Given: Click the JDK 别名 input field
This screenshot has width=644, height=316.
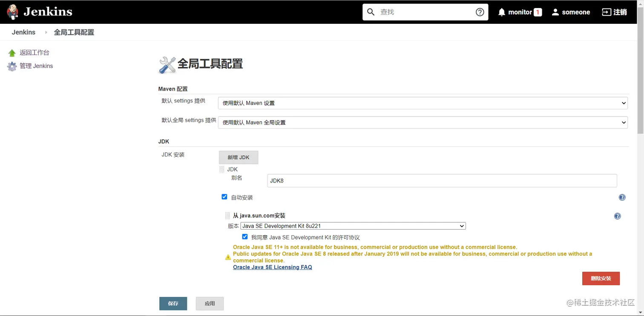Looking at the screenshot, I should coord(442,181).
